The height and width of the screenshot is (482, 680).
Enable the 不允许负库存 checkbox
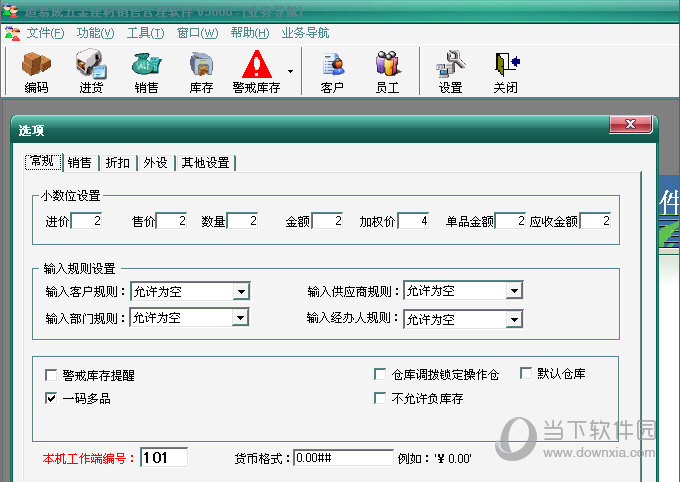pos(380,398)
